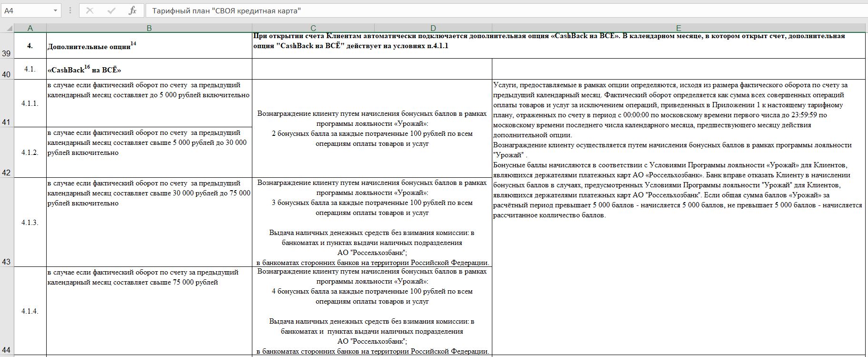Viewport: 868px width, 357px height.
Task: Open Insert Function (fx) dialog
Action: [132, 10]
